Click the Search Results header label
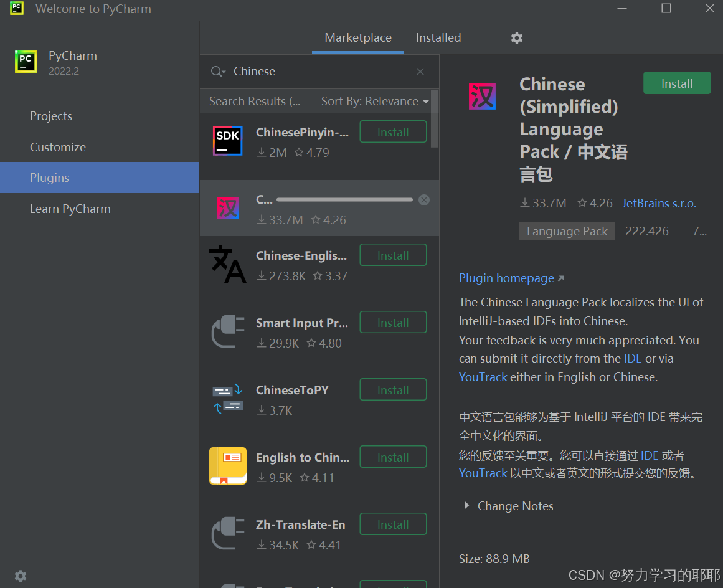The height and width of the screenshot is (588, 723). pos(255,101)
